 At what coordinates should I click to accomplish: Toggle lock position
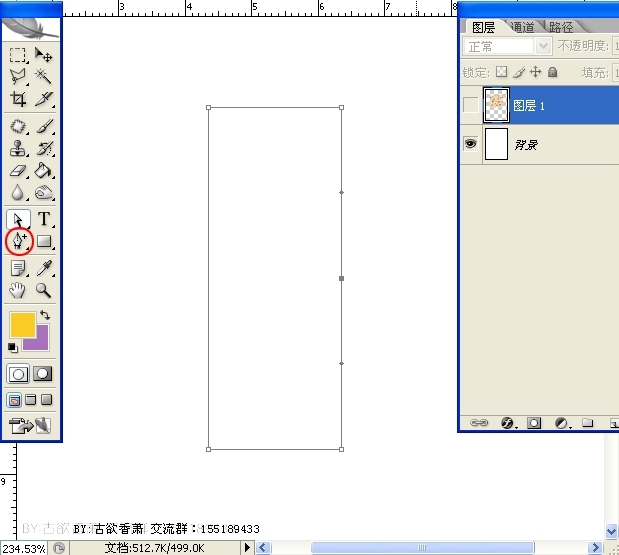click(535, 72)
